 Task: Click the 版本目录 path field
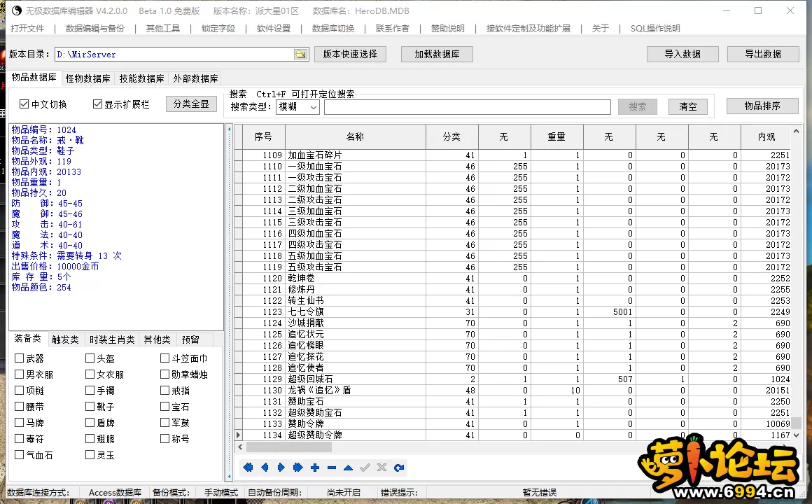[x=174, y=55]
